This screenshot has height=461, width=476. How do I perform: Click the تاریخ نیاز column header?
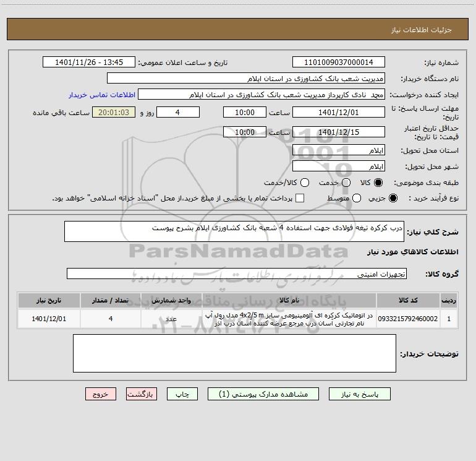[x=49, y=300]
